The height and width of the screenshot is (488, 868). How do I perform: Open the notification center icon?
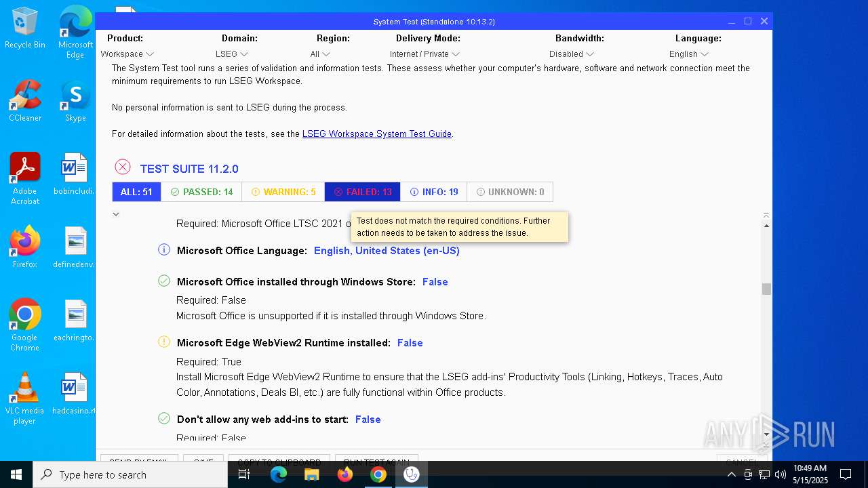846,474
